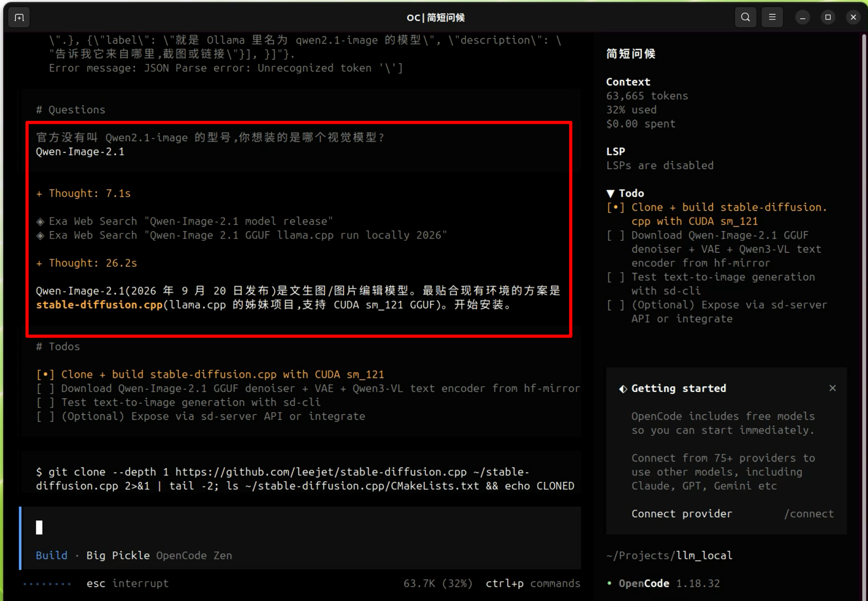Expand the Thought: 26.2s block
This screenshot has width=868, height=601.
pos(86,263)
